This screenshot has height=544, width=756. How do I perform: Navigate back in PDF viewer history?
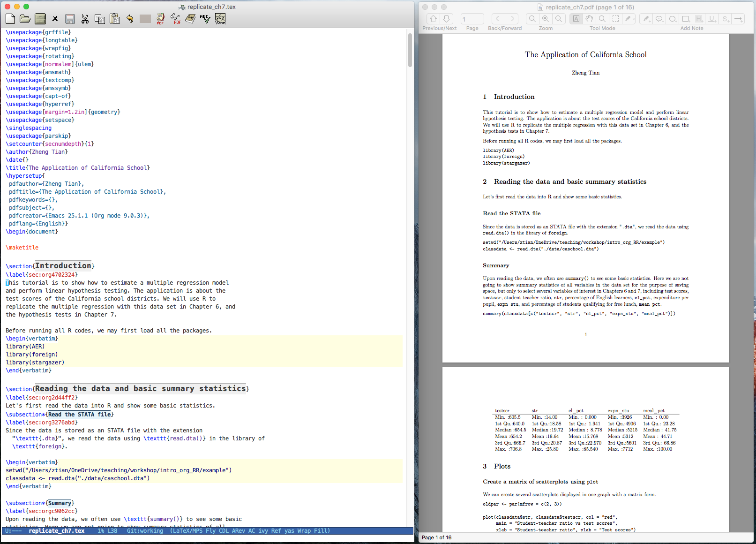(x=498, y=19)
